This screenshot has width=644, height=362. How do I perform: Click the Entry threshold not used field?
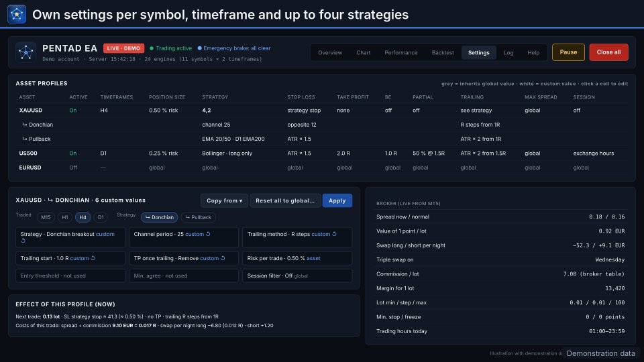point(70,276)
